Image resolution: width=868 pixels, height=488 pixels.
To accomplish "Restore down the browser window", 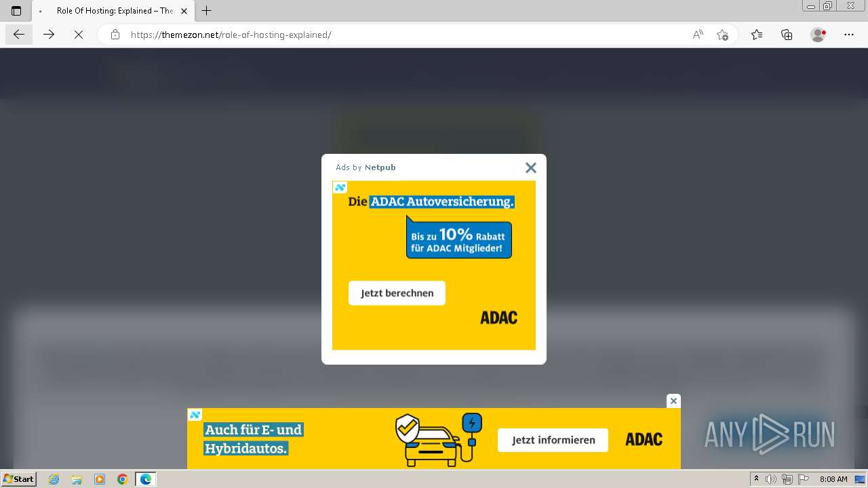I will click(x=828, y=6).
